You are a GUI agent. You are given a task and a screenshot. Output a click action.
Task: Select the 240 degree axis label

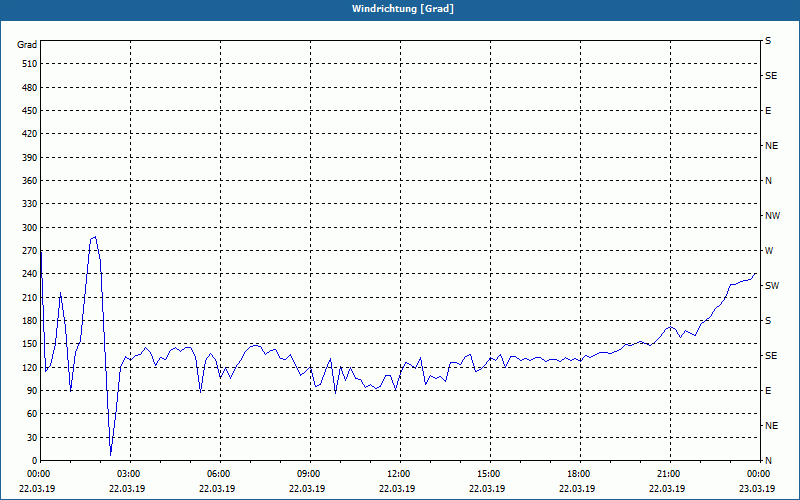[x=30, y=274]
